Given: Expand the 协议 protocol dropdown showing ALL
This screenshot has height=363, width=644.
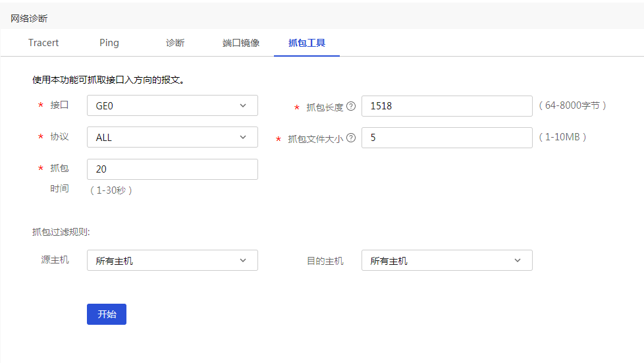Looking at the screenshot, I should [x=173, y=137].
